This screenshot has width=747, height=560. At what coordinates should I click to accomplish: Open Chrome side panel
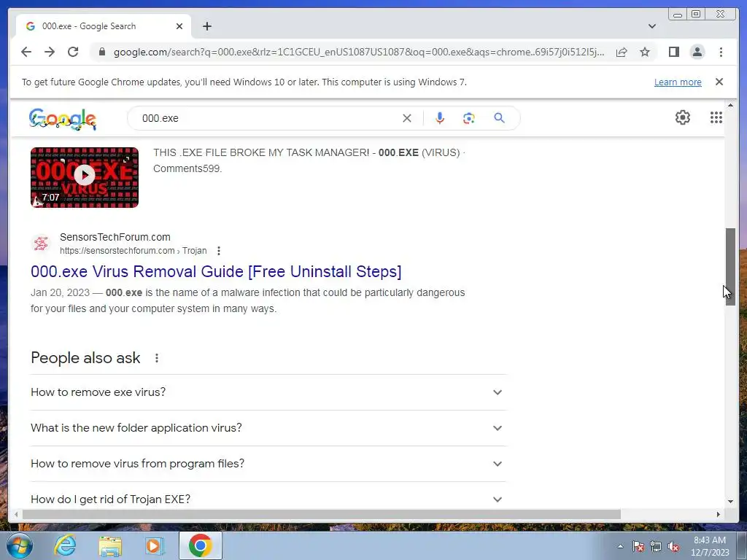tap(673, 52)
